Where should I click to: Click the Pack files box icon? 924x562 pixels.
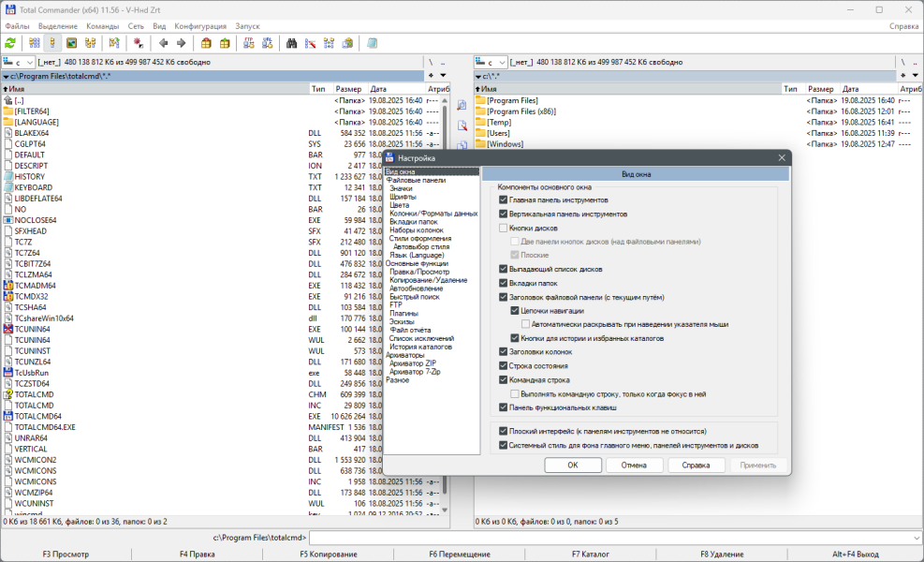click(x=206, y=43)
